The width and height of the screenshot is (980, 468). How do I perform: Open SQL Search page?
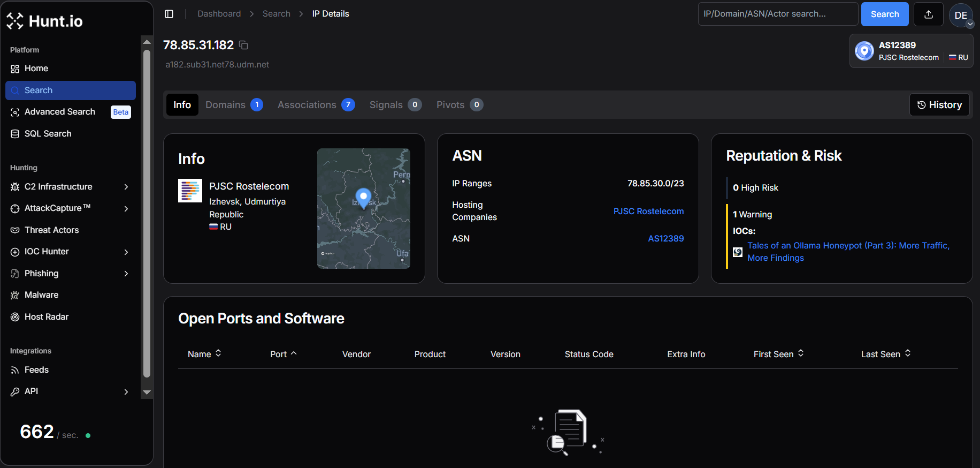coord(48,134)
